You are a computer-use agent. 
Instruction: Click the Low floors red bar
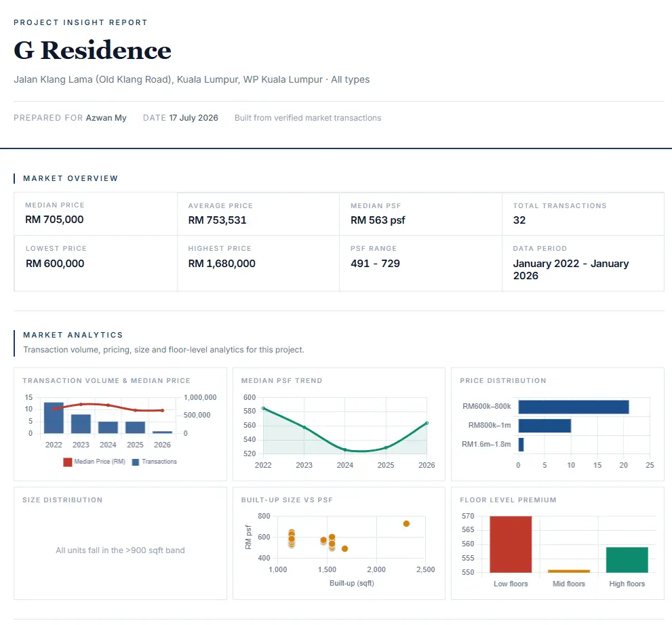[x=511, y=544]
